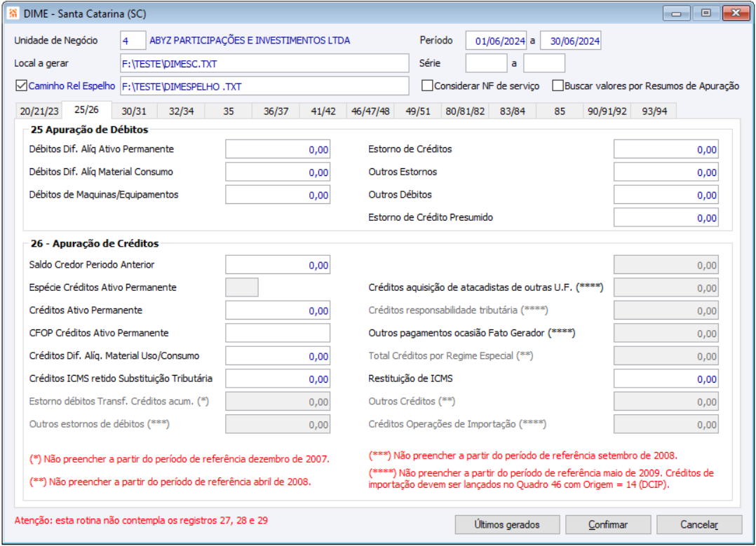Image resolution: width=756 pixels, height=546 pixels.
Task: Click the Saldo Credor Periodo Anterior field
Action: point(278,264)
